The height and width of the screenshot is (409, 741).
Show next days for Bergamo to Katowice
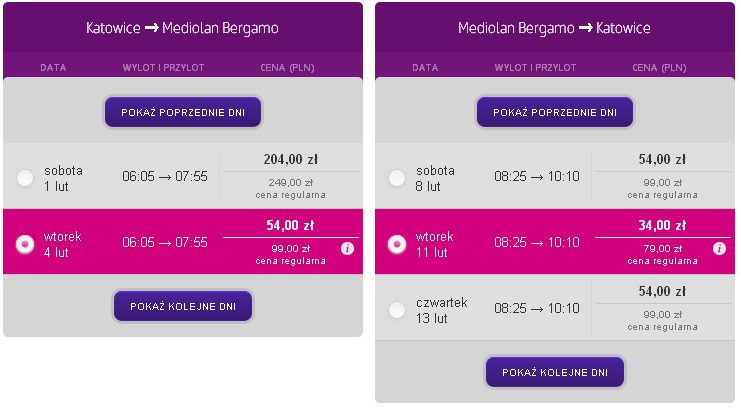[x=555, y=372]
